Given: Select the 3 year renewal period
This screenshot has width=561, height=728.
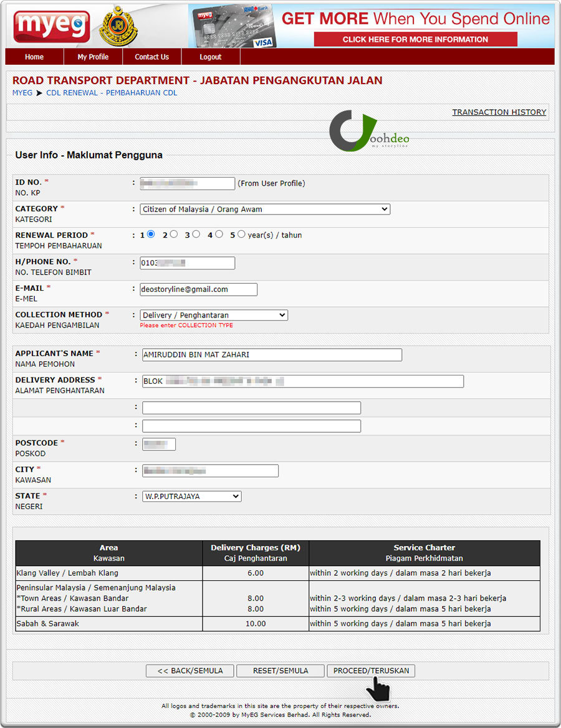Looking at the screenshot, I should pos(196,235).
